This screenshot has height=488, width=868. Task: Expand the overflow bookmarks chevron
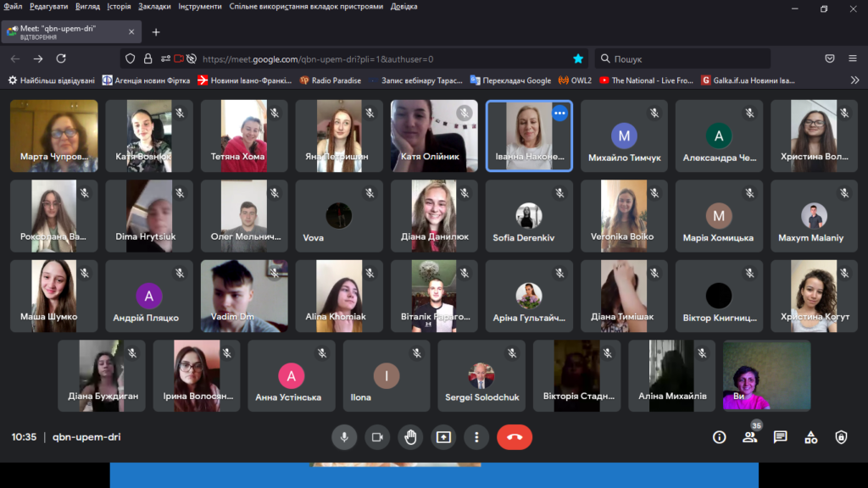coord(854,80)
